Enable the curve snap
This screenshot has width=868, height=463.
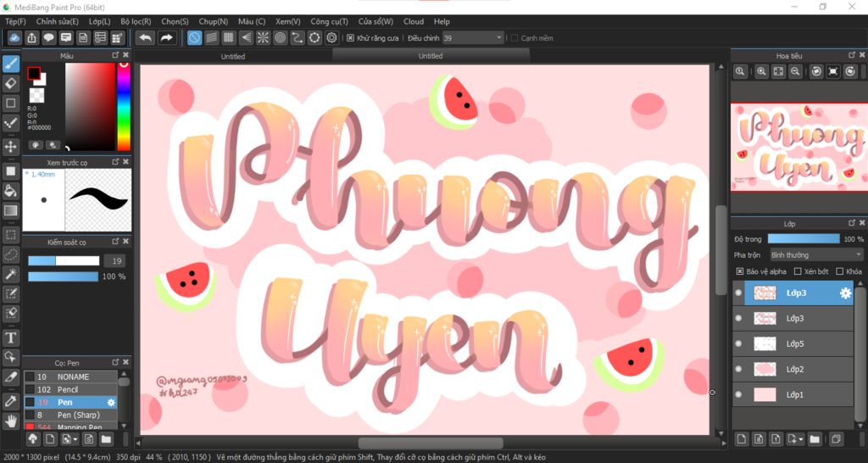pos(298,37)
